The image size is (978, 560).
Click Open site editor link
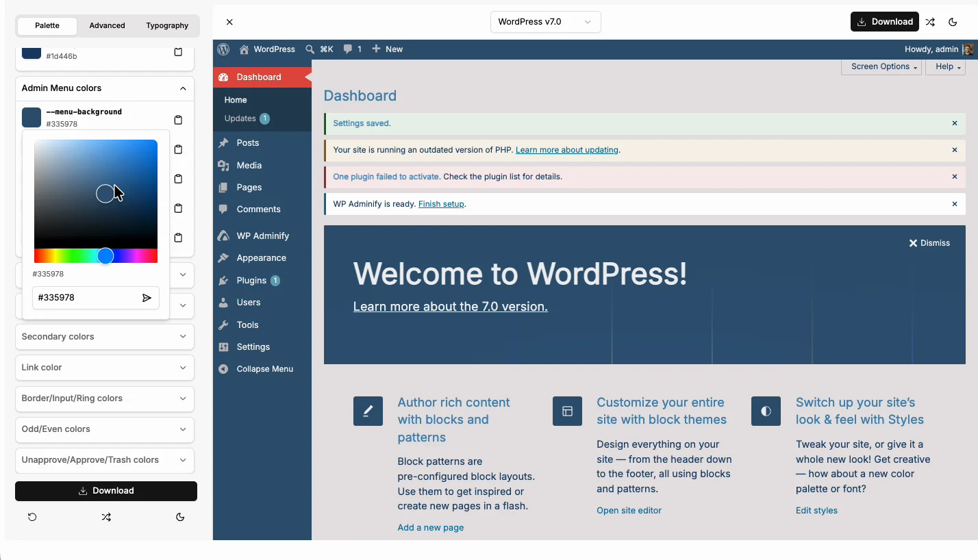pyautogui.click(x=629, y=511)
